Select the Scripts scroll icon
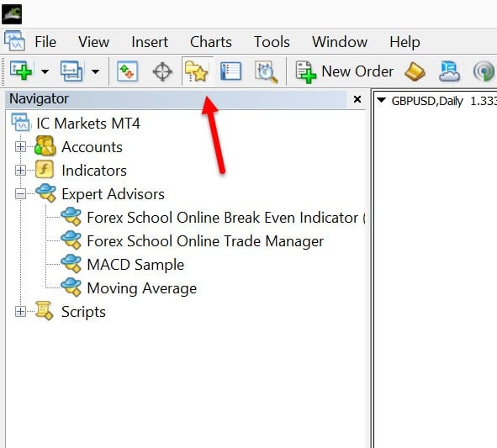The height and width of the screenshot is (448, 497). click(45, 311)
